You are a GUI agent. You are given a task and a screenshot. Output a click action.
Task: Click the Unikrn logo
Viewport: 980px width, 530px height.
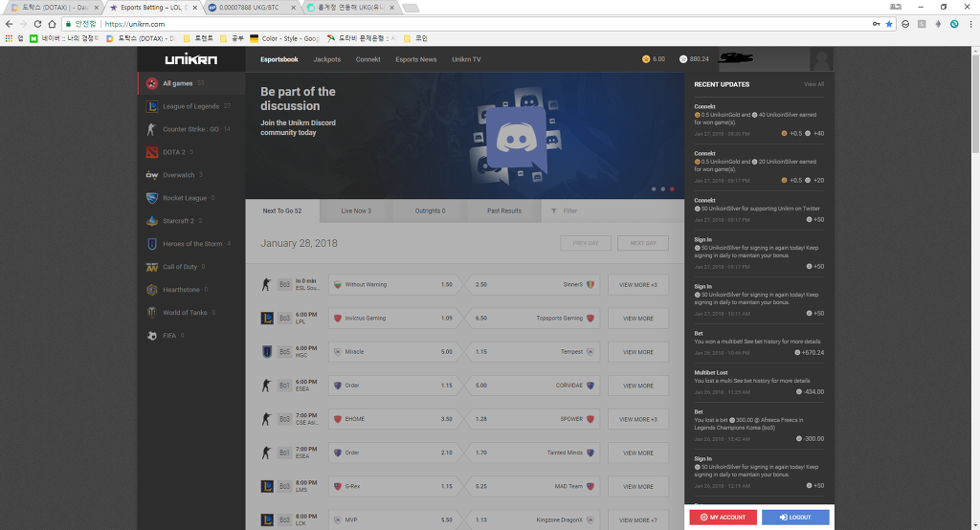(x=191, y=59)
